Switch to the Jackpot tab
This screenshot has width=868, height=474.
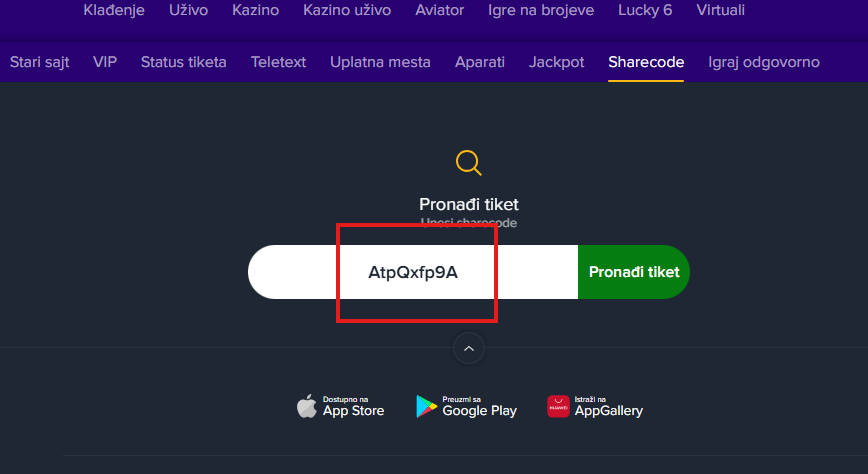coord(556,62)
